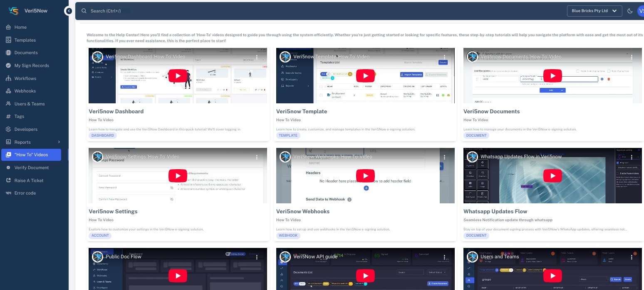Click the Documents sidebar icon
Image resolution: width=644 pixels, height=290 pixels.
pyautogui.click(x=8, y=52)
